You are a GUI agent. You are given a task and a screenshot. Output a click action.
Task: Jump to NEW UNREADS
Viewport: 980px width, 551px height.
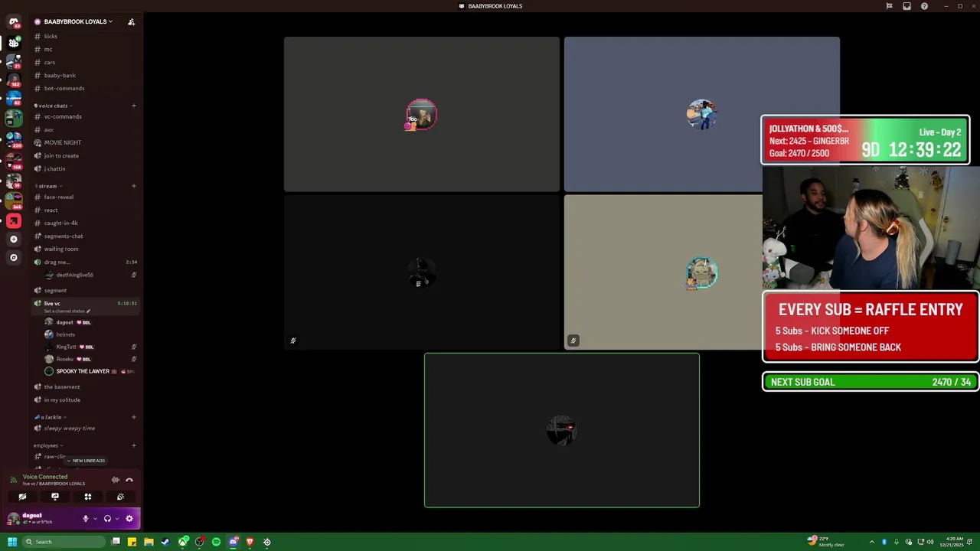(86, 461)
